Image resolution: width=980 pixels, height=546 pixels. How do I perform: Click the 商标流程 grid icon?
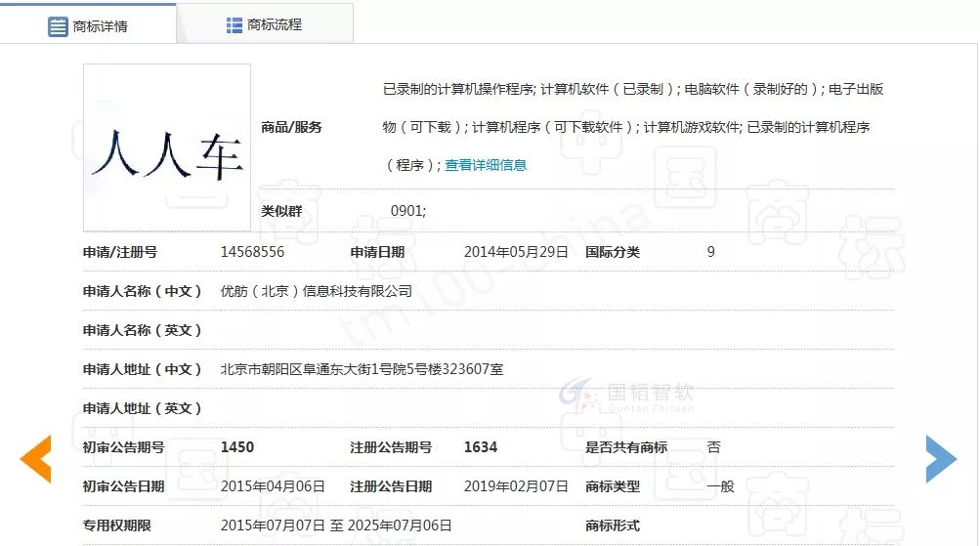234,25
